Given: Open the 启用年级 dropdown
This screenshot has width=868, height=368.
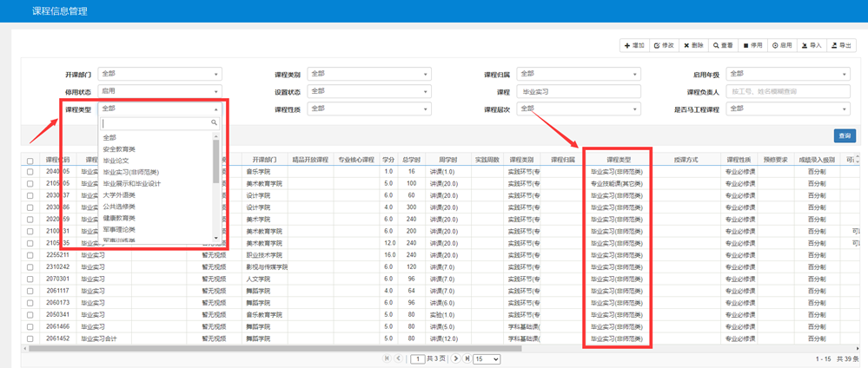Looking at the screenshot, I should (x=787, y=75).
